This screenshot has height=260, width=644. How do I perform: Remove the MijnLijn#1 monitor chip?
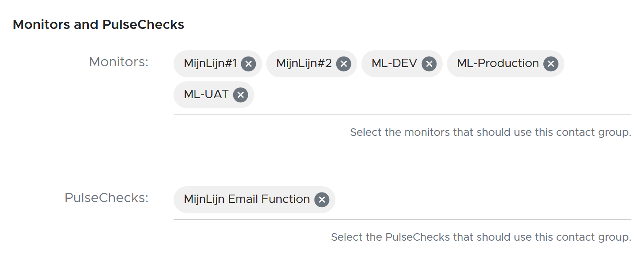248,64
